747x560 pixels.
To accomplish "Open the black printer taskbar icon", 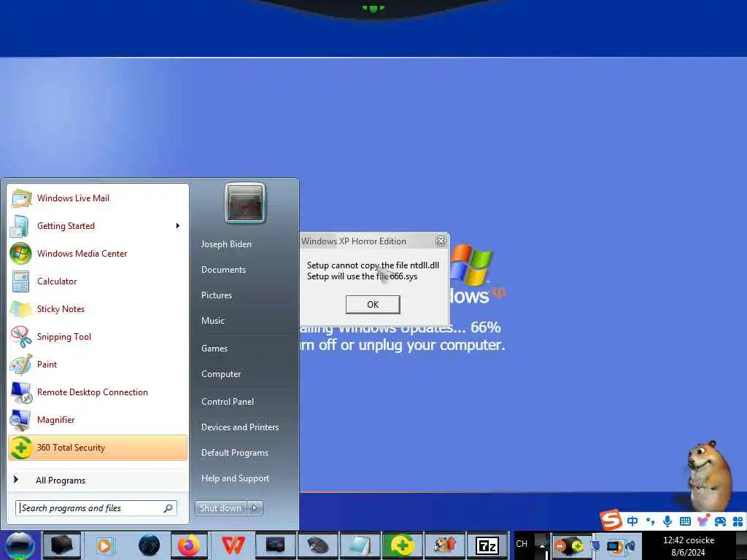I will (62, 545).
